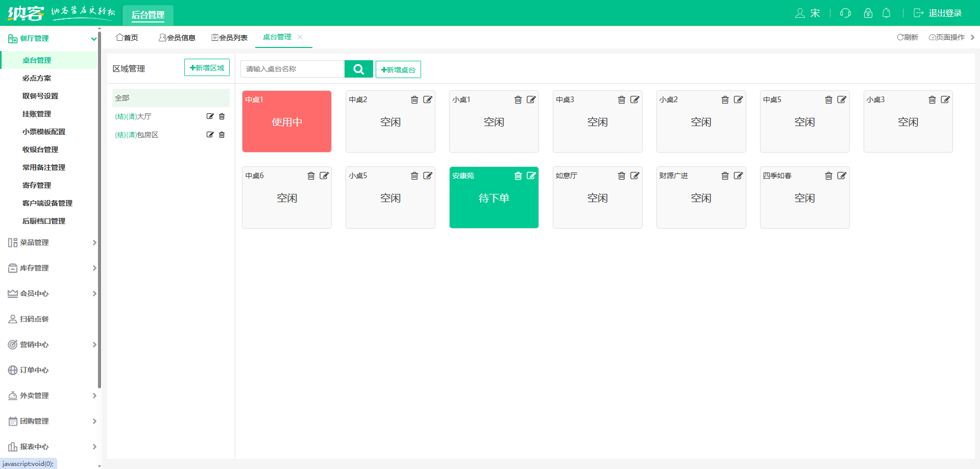Screen dimensions: 980x469
Task: Click the customer service headset icon
Action: pos(845,13)
